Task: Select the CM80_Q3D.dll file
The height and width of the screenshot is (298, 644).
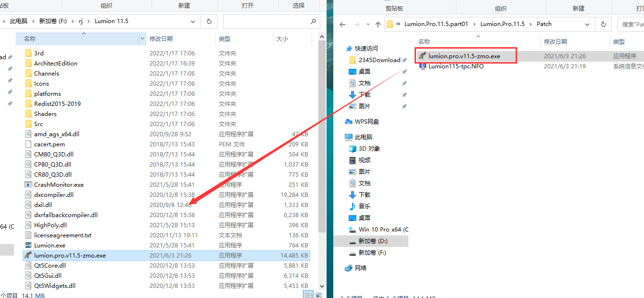Action: click(x=54, y=154)
